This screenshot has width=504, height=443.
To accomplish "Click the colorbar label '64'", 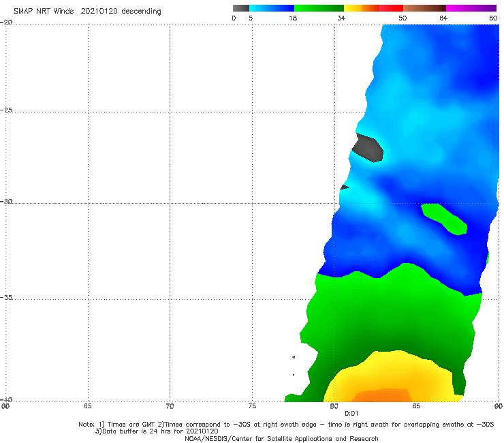I will 443,18.
